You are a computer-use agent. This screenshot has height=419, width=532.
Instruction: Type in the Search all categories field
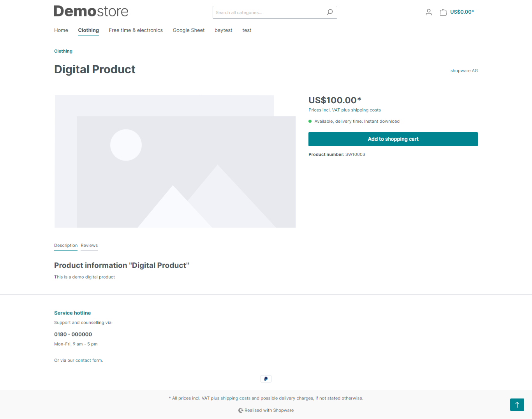pyautogui.click(x=269, y=12)
